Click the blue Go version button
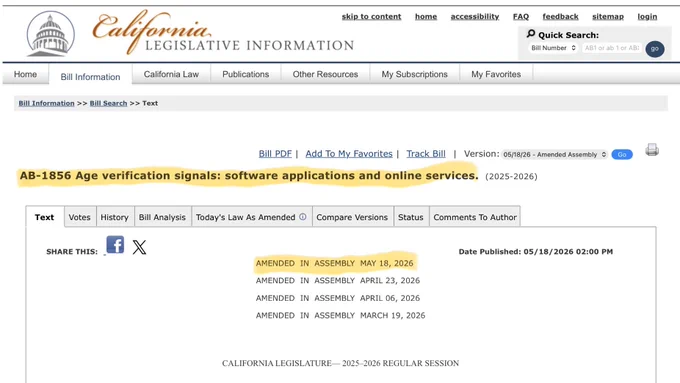680x383 pixels. (x=622, y=154)
